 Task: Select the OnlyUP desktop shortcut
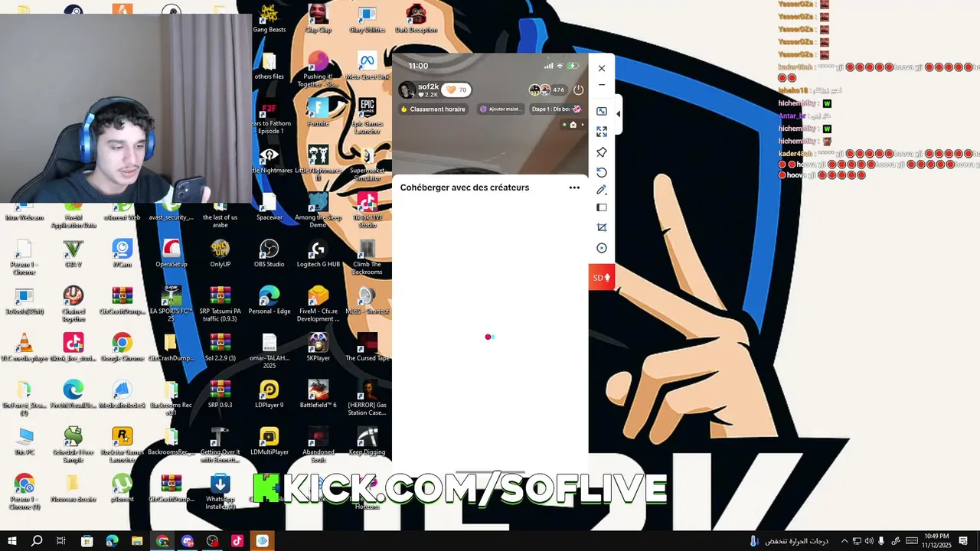click(220, 254)
